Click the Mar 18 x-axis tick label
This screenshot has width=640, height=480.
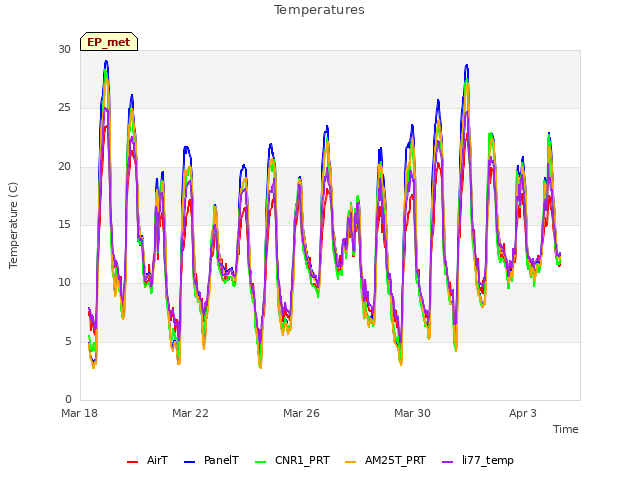(x=80, y=413)
